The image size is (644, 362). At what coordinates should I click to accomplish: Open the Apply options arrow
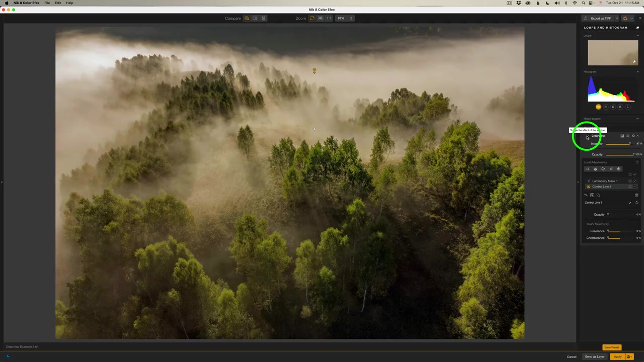pyautogui.click(x=629, y=357)
